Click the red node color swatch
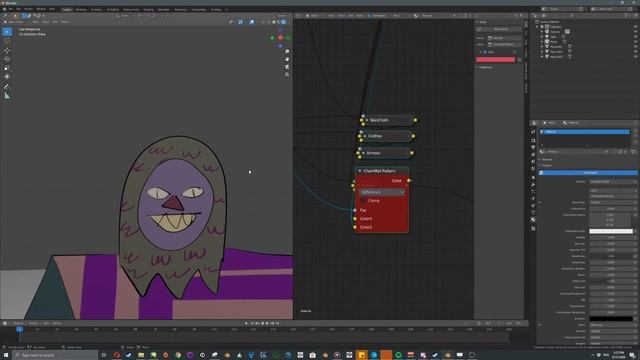This screenshot has height=360, width=640. (496, 60)
